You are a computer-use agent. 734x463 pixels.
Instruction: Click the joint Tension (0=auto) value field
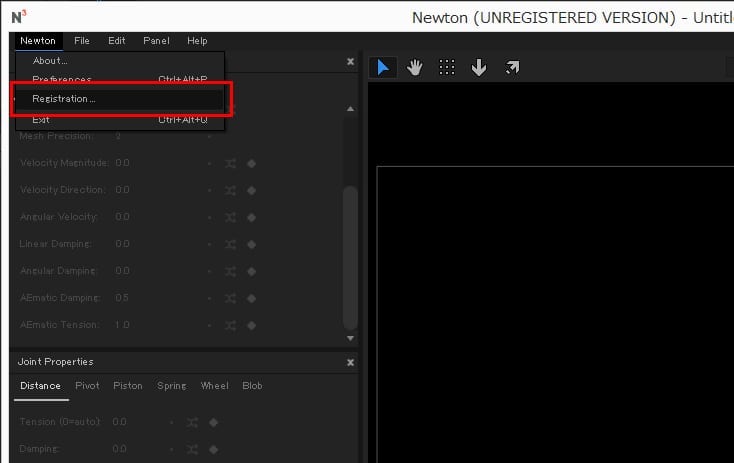click(x=120, y=422)
